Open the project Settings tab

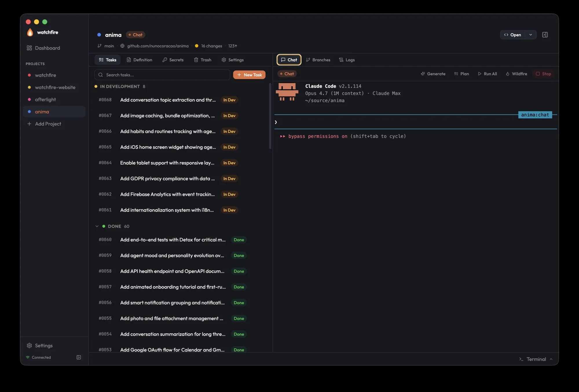[232, 60]
